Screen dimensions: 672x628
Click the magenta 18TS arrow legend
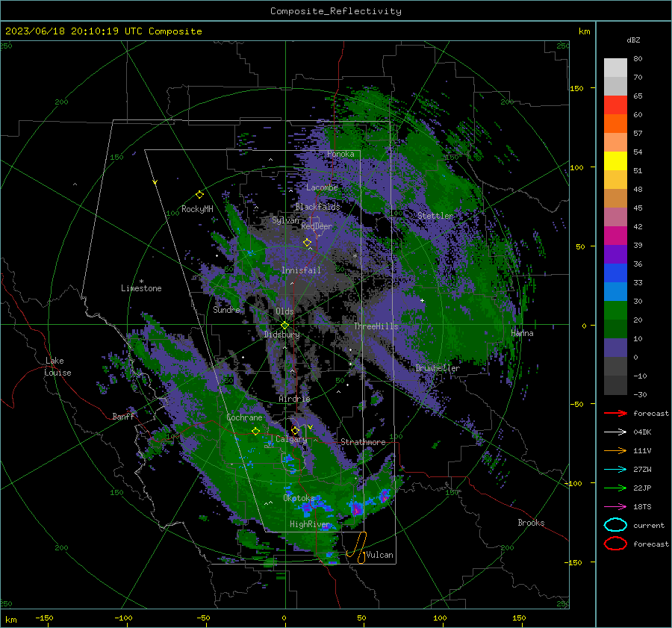tap(615, 507)
